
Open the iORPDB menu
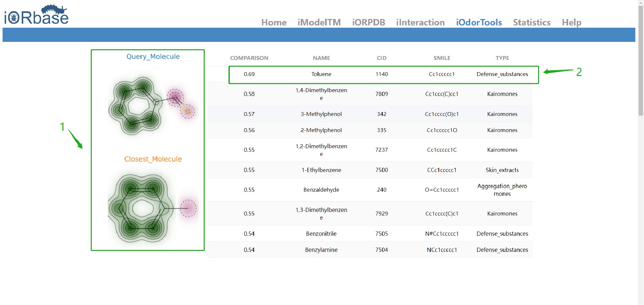coord(369,22)
